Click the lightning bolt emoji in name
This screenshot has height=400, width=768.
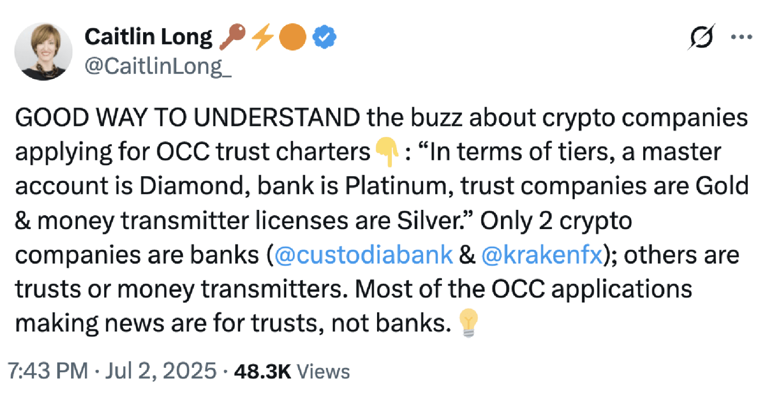point(263,38)
